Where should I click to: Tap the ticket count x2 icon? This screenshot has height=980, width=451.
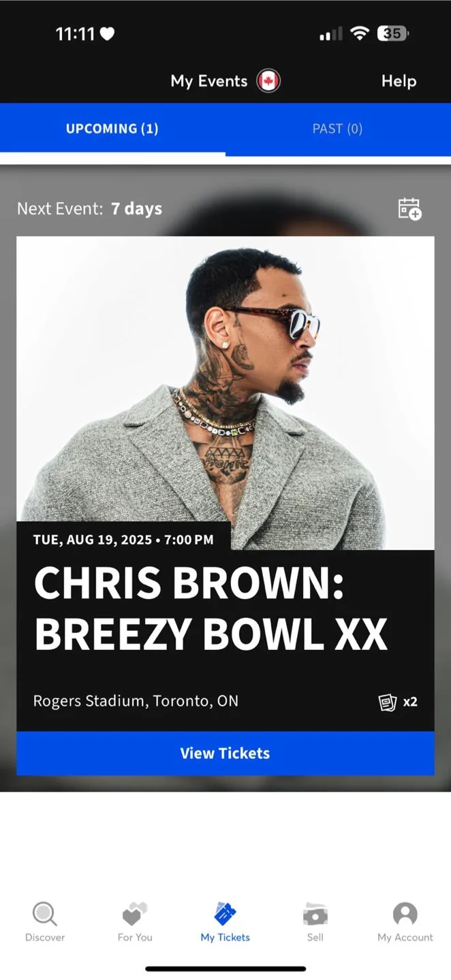[x=398, y=702]
